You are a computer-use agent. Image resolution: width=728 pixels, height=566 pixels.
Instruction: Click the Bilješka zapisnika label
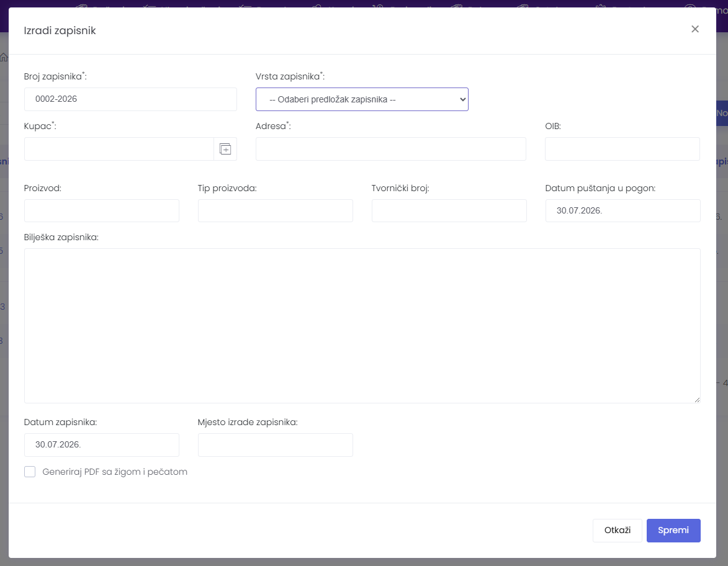(x=61, y=237)
